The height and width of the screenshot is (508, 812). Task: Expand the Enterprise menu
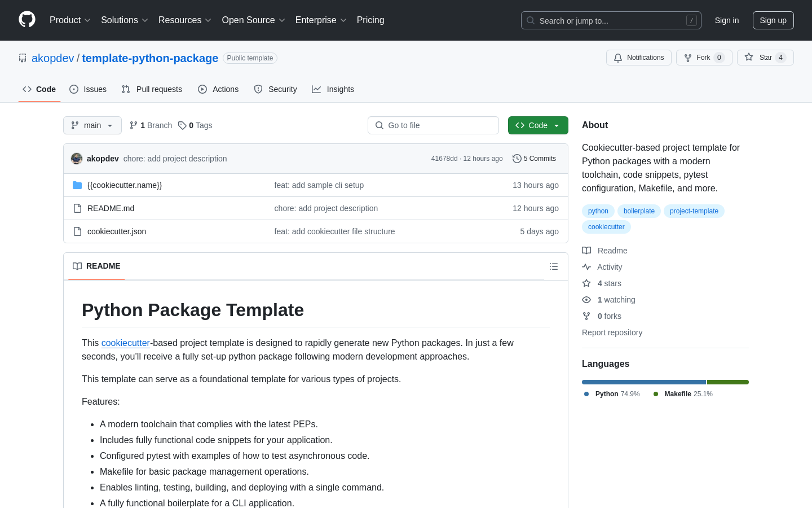(321, 20)
